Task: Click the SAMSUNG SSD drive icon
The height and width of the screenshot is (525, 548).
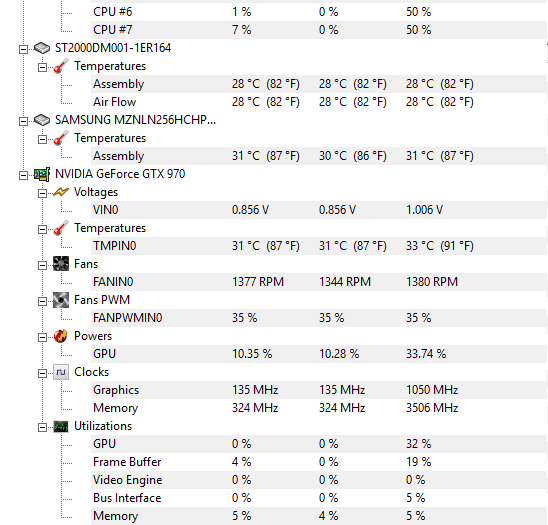Action: (x=42, y=120)
